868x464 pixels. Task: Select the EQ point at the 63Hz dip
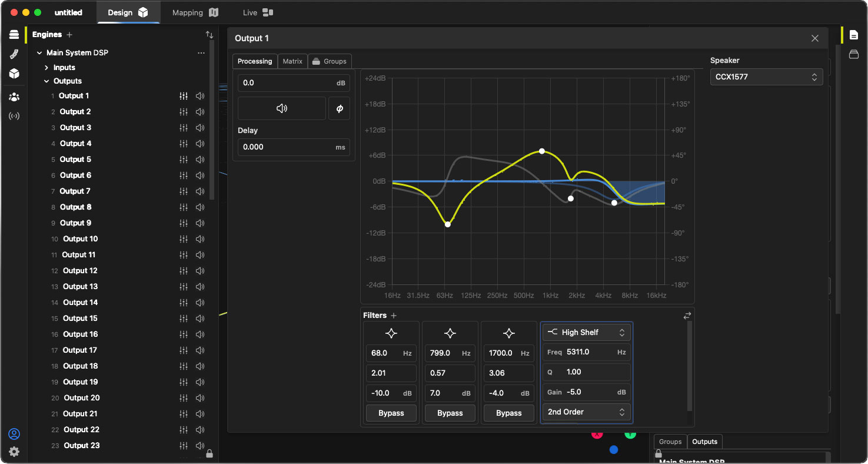(448, 224)
